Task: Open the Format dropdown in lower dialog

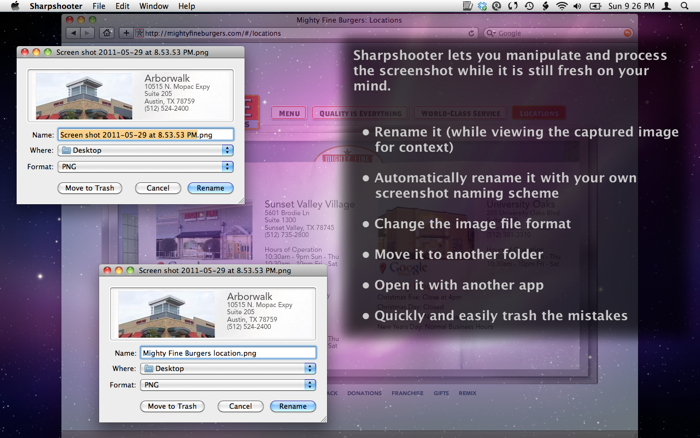Action: point(227,384)
